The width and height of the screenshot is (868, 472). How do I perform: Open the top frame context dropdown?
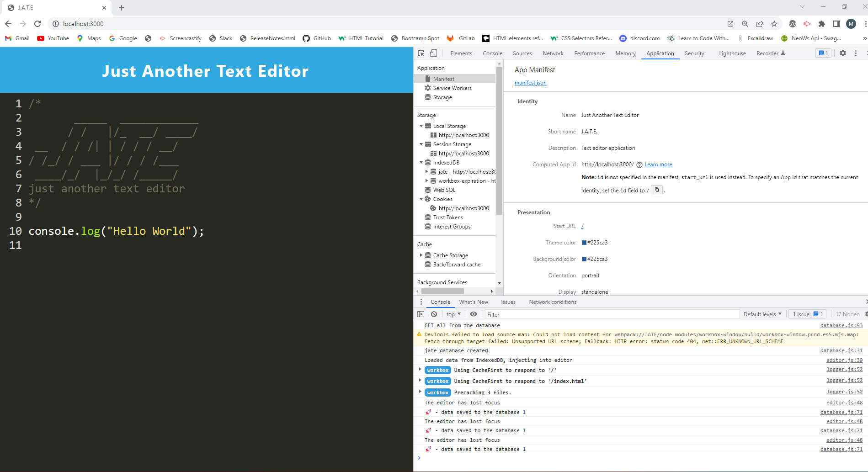pyautogui.click(x=452, y=314)
